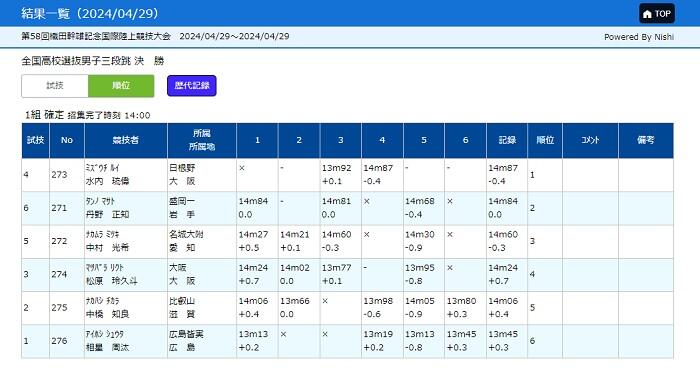Click affiliation 盛岡一 岩手 cell

[x=202, y=208]
